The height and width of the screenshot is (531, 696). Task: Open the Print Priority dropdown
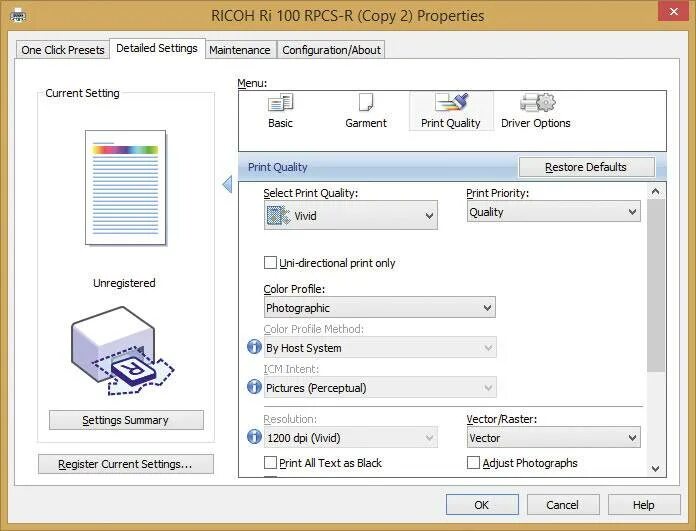point(554,212)
